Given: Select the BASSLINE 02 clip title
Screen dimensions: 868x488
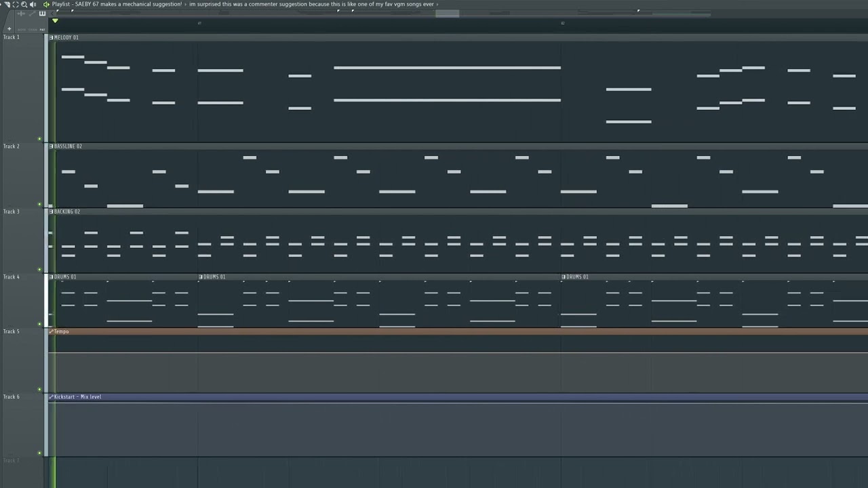Looking at the screenshot, I should coord(68,146).
